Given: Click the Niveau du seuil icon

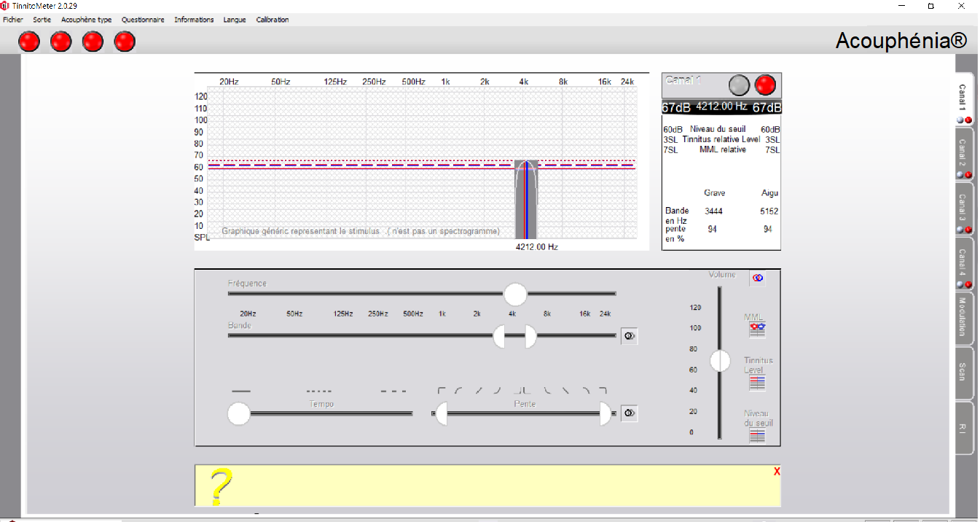Looking at the screenshot, I should pyautogui.click(x=757, y=435).
